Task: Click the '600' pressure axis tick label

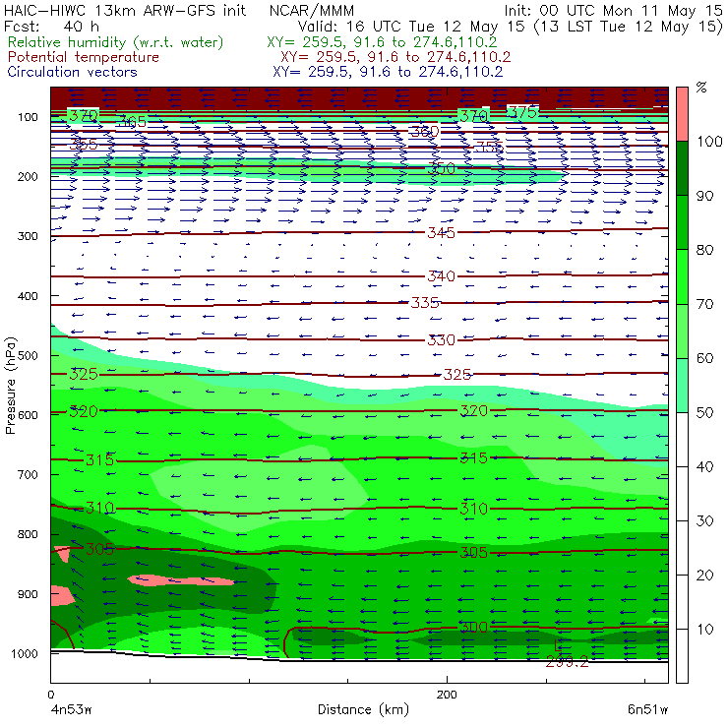Action: [28, 415]
